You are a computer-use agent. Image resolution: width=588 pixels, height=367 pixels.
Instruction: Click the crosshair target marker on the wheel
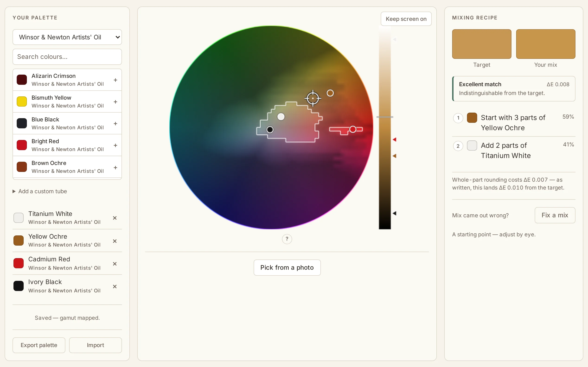pyautogui.click(x=313, y=98)
